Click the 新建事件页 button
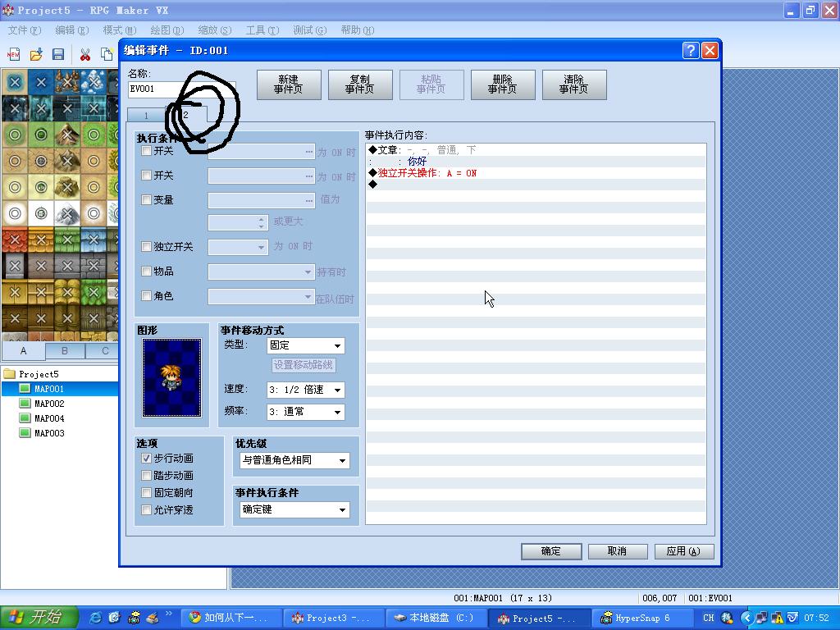The image size is (840, 630). coord(289,84)
